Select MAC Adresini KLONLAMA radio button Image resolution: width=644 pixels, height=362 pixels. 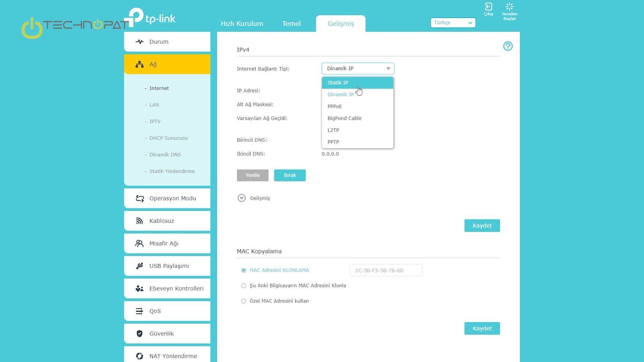click(244, 270)
